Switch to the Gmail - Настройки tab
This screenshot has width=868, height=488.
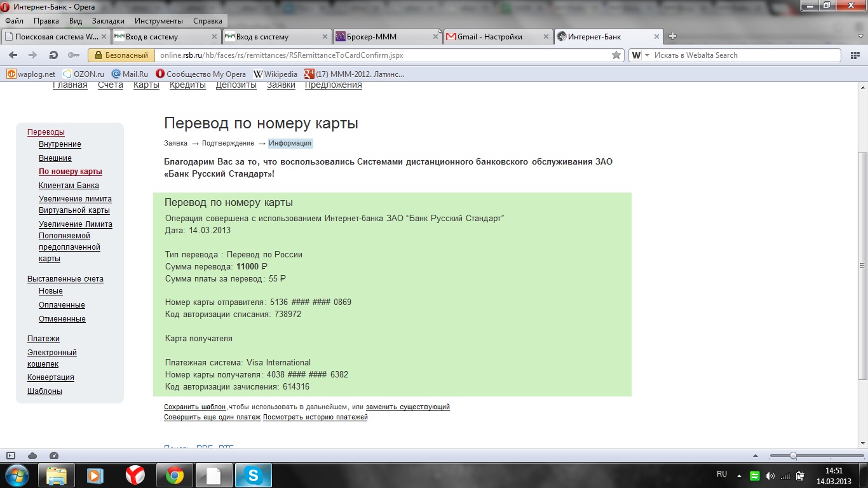point(498,36)
